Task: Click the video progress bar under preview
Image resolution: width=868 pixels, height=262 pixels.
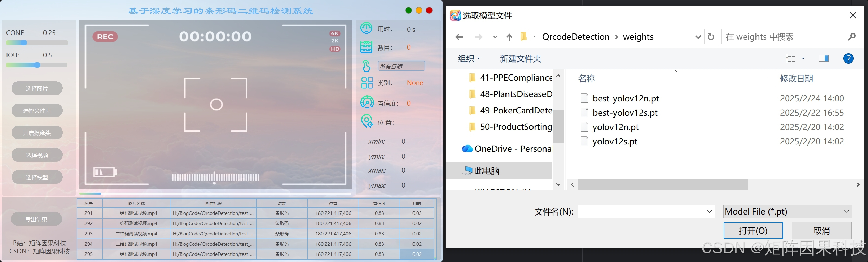Action: click(x=215, y=194)
